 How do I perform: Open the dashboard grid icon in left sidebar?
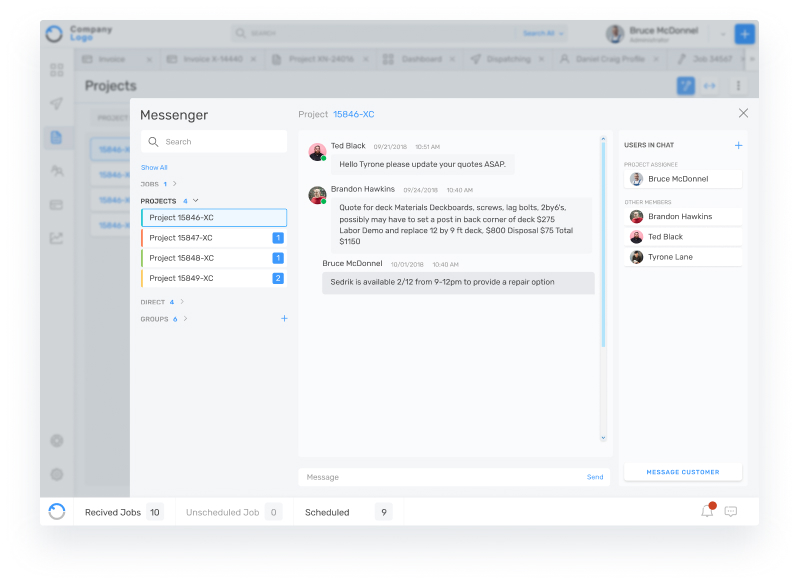pos(57,70)
